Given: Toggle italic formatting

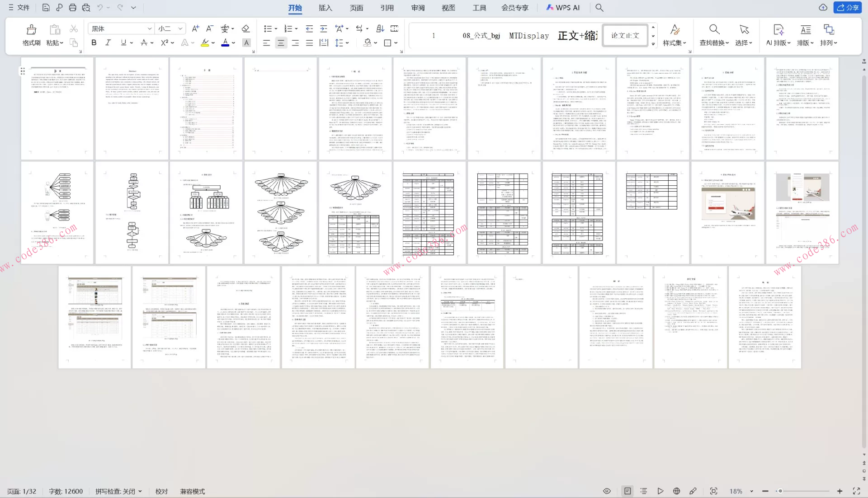Looking at the screenshot, I should click(108, 42).
